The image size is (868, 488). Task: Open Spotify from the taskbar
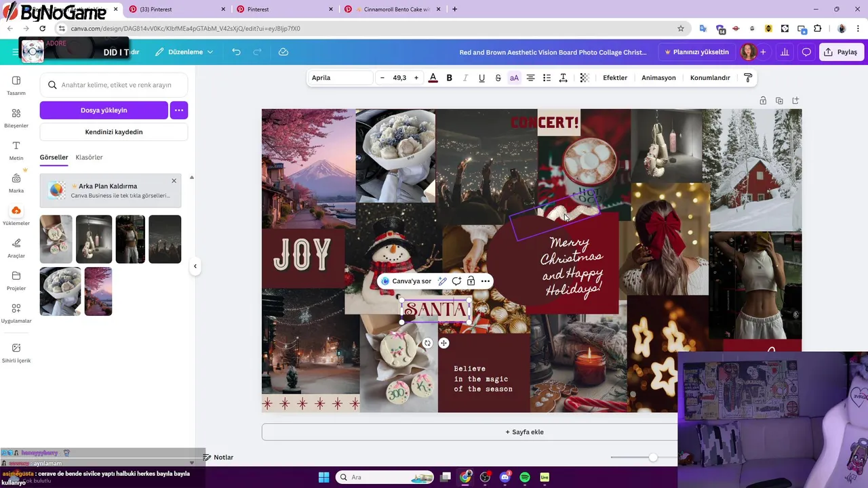click(525, 477)
